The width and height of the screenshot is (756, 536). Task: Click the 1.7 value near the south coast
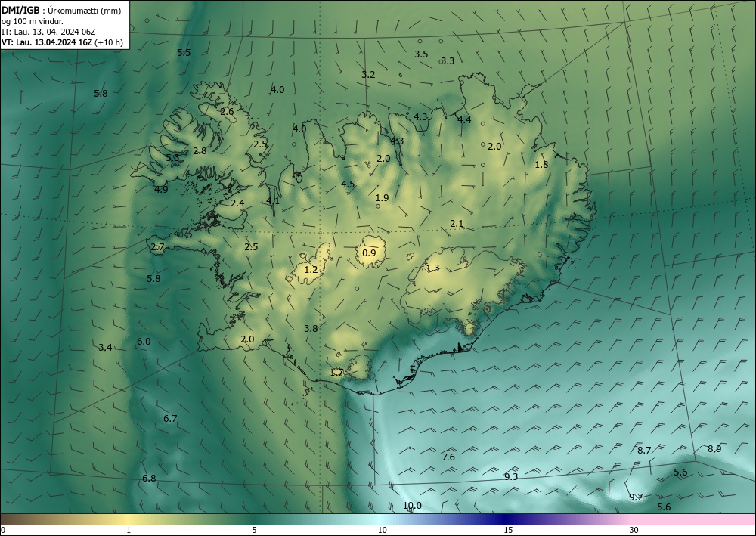336,372
